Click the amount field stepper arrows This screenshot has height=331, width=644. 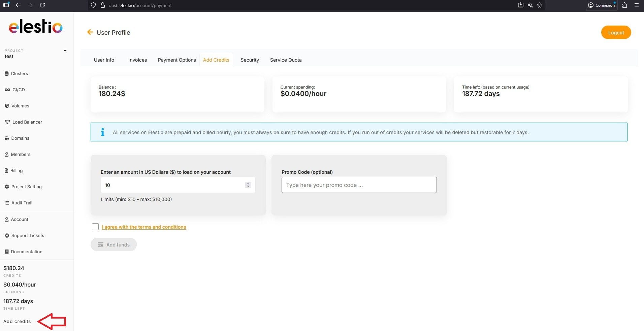(x=248, y=185)
